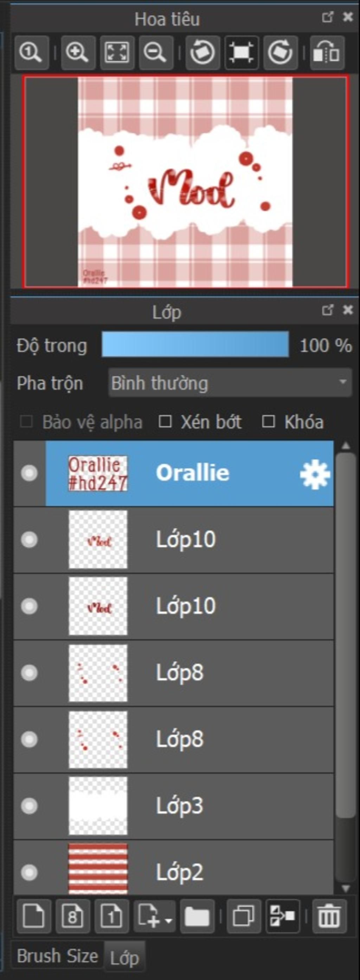Viewport: 360px width, 980px height.
Task: Hide the Lớp3 layer
Action: (x=29, y=806)
